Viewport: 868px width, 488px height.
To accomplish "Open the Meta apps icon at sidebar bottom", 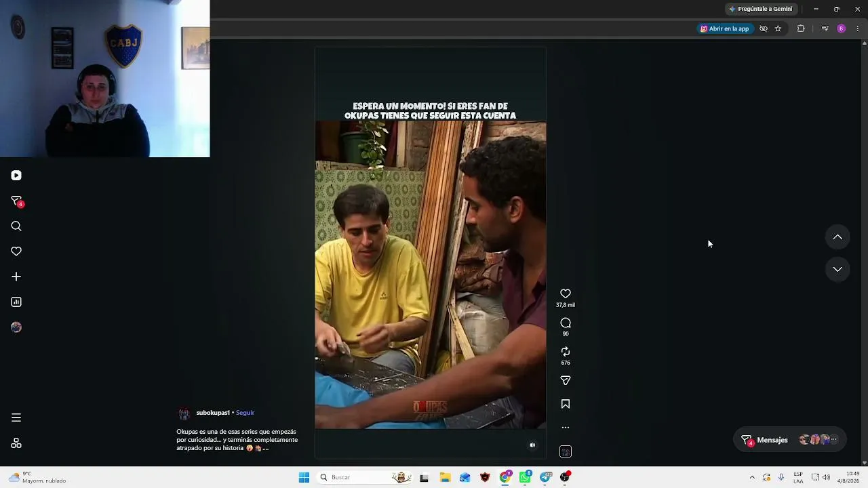I will pyautogui.click(x=16, y=443).
